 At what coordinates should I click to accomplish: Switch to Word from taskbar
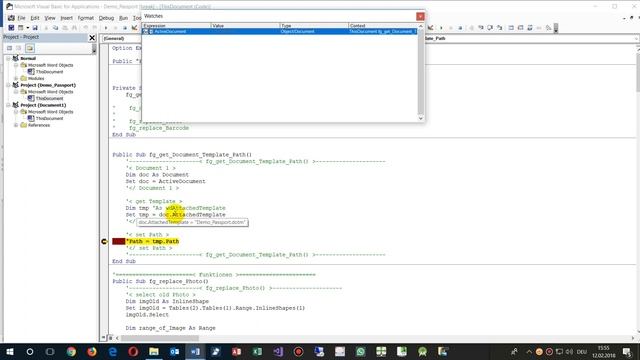click(195, 351)
